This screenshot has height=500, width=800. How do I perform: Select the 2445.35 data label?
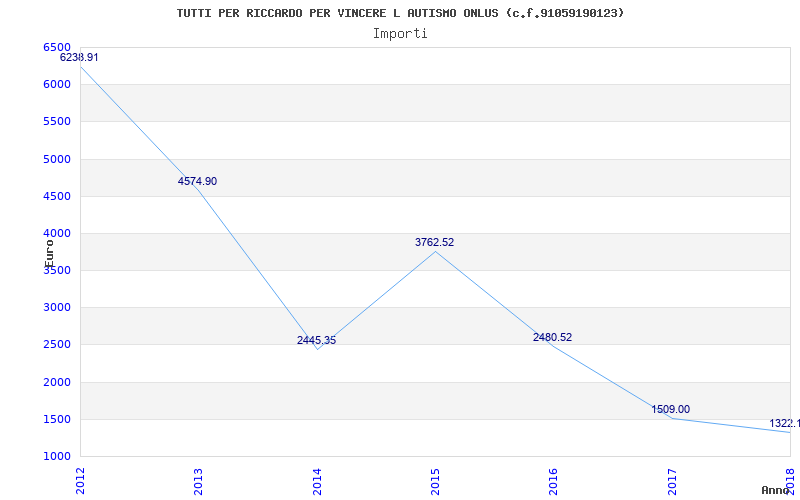coord(316,340)
